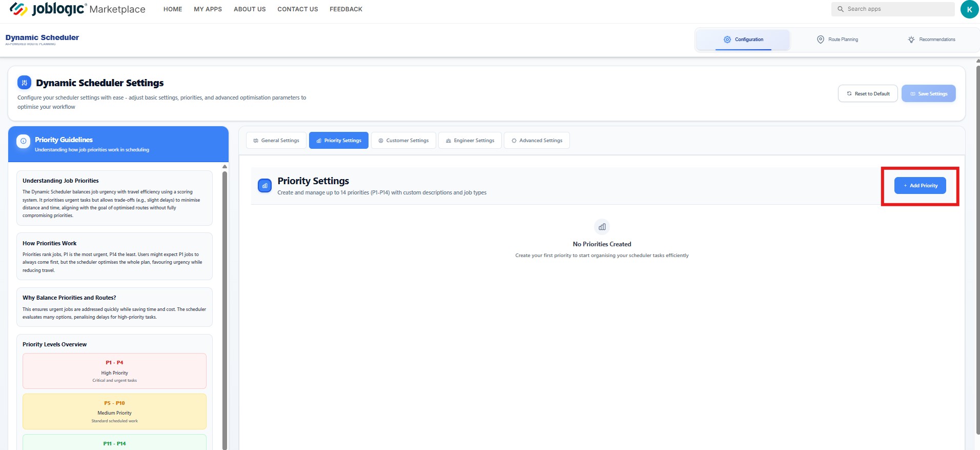Click the Dynamic Scheduler app title

(42, 37)
